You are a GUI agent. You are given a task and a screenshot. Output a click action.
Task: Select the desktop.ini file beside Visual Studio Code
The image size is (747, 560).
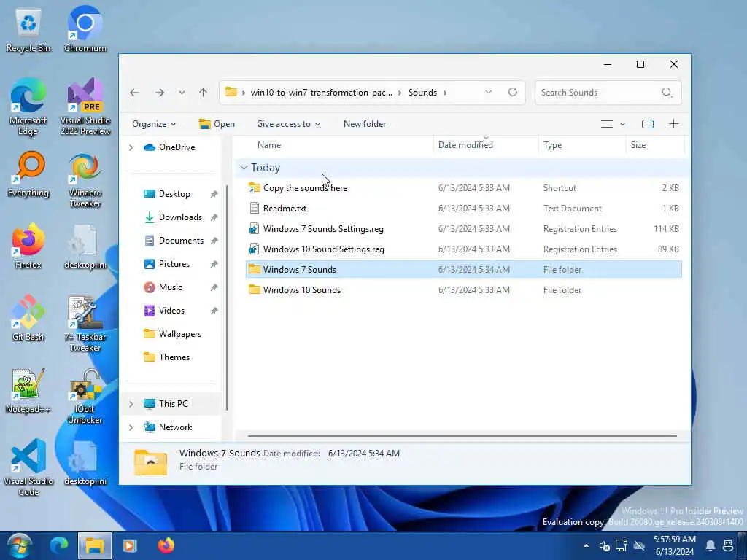(85, 463)
